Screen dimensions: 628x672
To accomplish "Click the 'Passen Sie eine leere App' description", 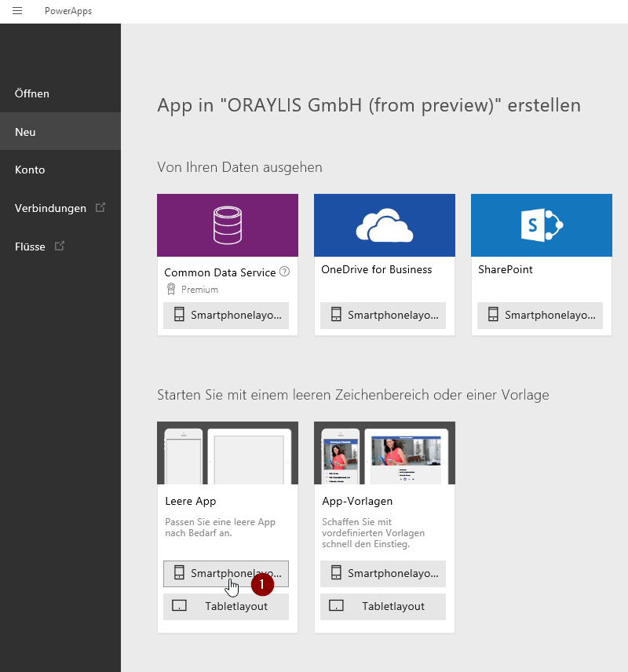I will click(221, 528).
